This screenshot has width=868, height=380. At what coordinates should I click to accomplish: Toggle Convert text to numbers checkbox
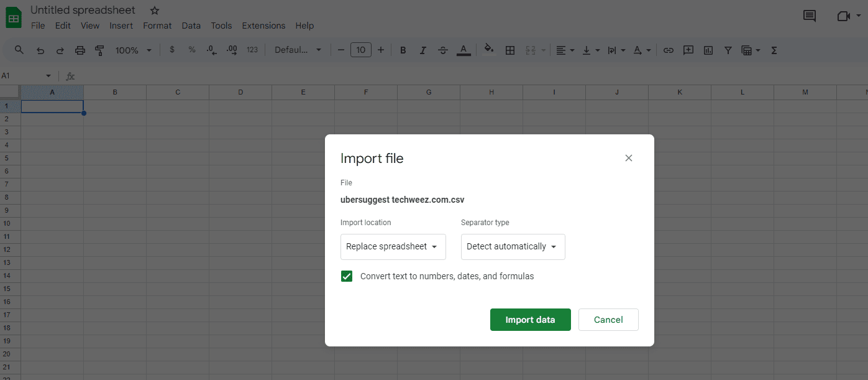pos(347,276)
